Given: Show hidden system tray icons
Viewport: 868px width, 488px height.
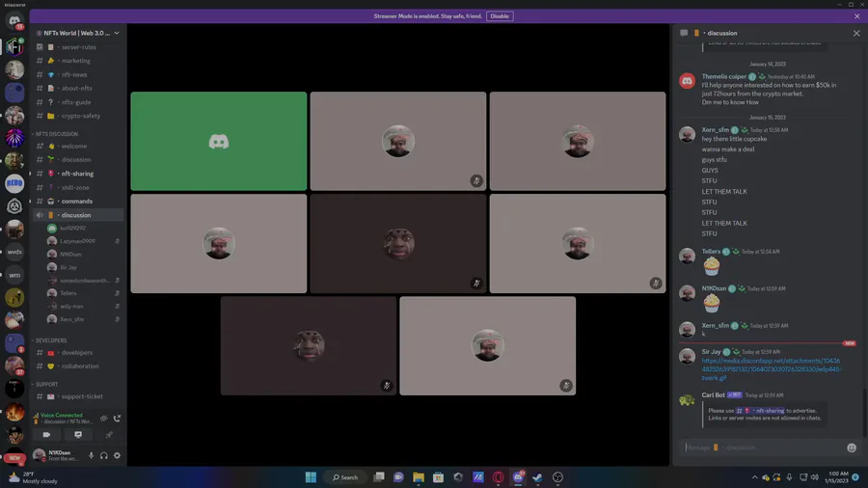Looking at the screenshot, I should tap(754, 477).
